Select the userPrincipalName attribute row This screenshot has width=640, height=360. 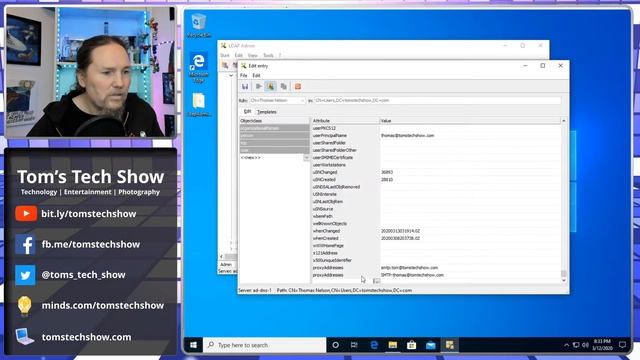436,136
